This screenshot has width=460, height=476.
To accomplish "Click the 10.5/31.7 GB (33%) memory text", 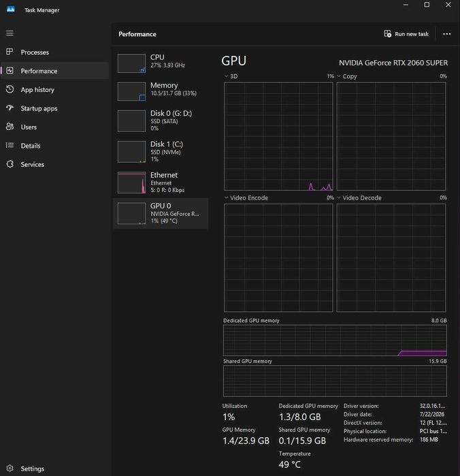I will click(x=174, y=93).
